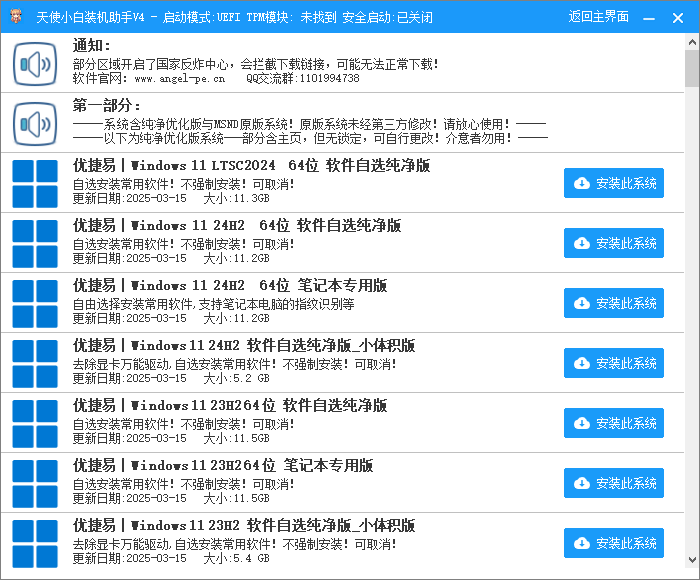Click size text 大小:5.2 GB
Viewport: 700px width, 580px height.
237,378
